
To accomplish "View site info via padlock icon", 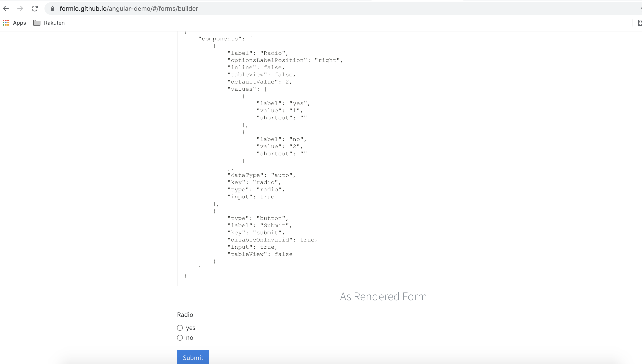I will coord(52,9).
